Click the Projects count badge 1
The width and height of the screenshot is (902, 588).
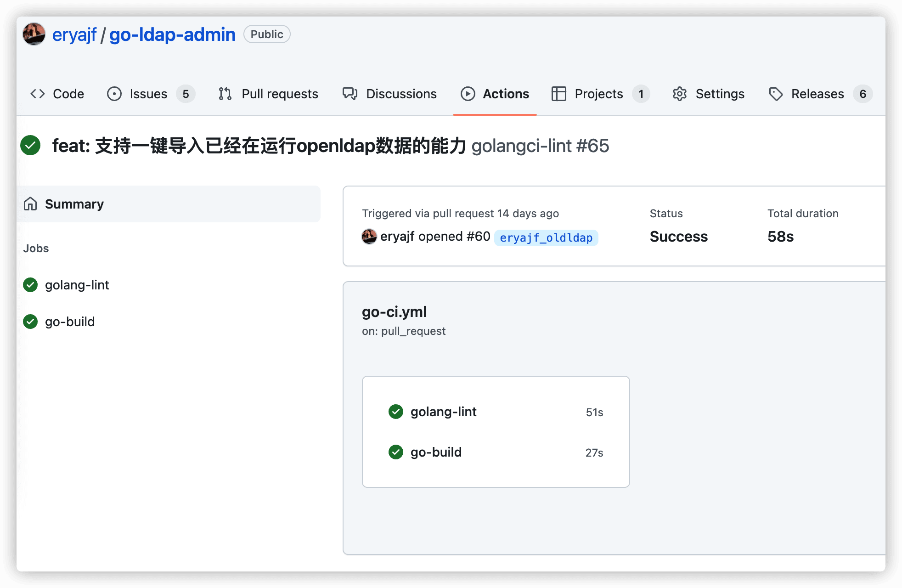point(641,94)
